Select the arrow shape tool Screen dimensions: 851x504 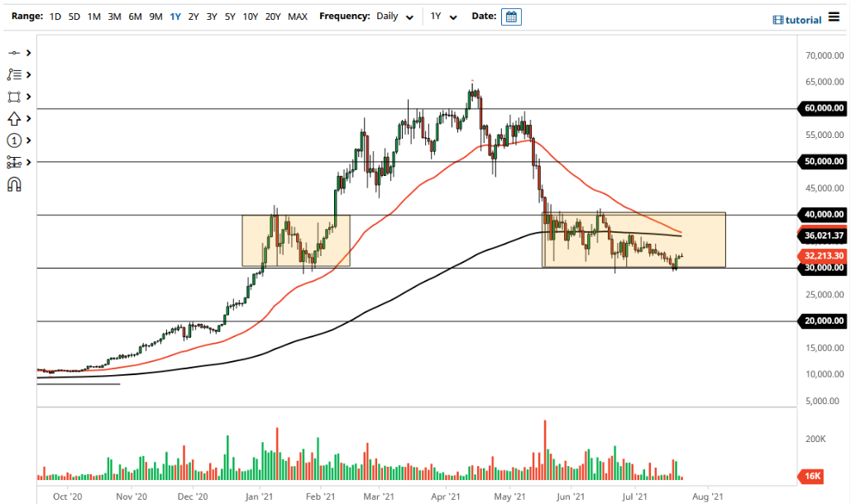pos(12,118)
